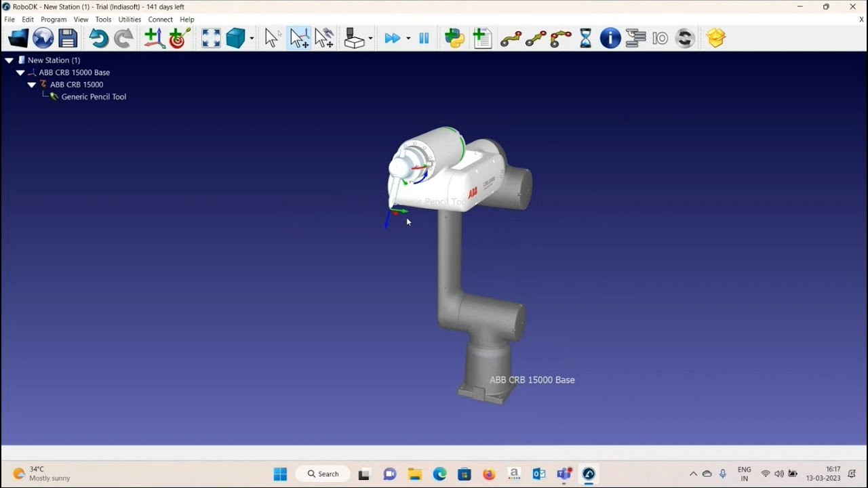Open the Utilities menu
Viewport: 868px width, 488px height.
(130, 20)
